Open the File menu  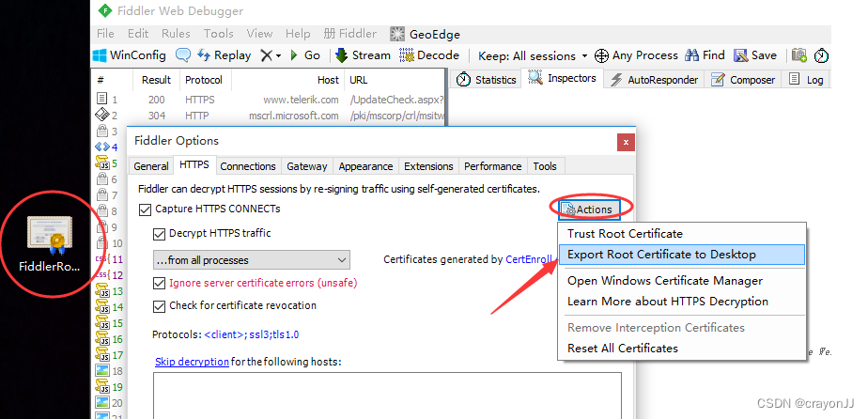click(105, 34)
